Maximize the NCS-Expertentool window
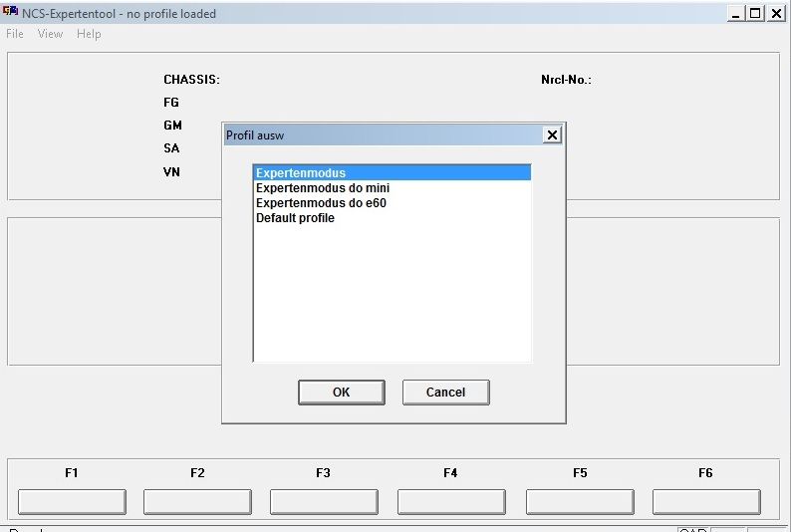The width and height of the screenshot is (791, 532). [x=755, y=14]
